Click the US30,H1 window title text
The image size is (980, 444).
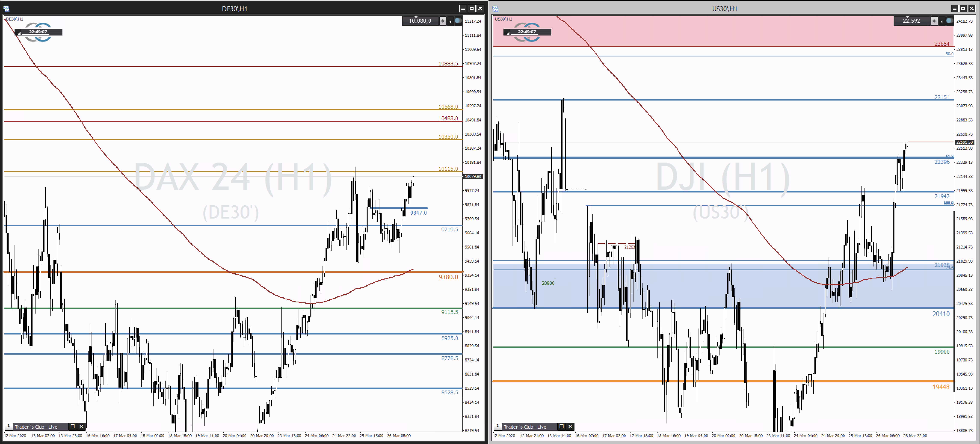[x=724, y=9]
